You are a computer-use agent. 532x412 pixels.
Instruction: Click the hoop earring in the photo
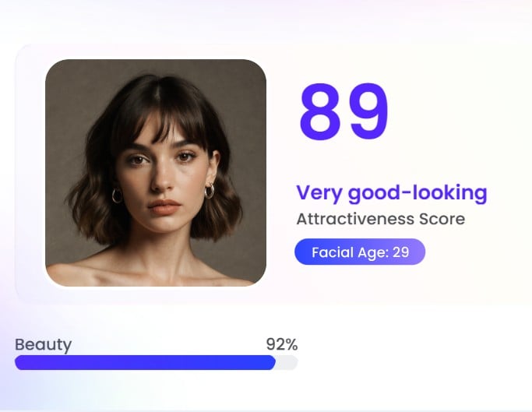click(209, 192)
